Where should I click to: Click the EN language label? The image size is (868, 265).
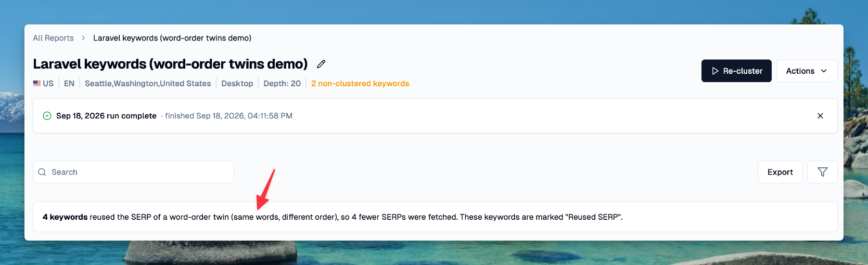[69, 84]
